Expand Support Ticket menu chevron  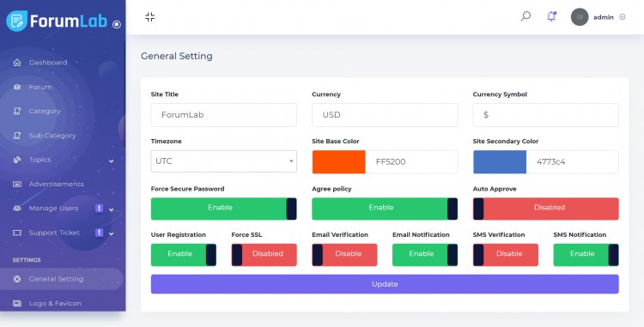pos(111,233)
